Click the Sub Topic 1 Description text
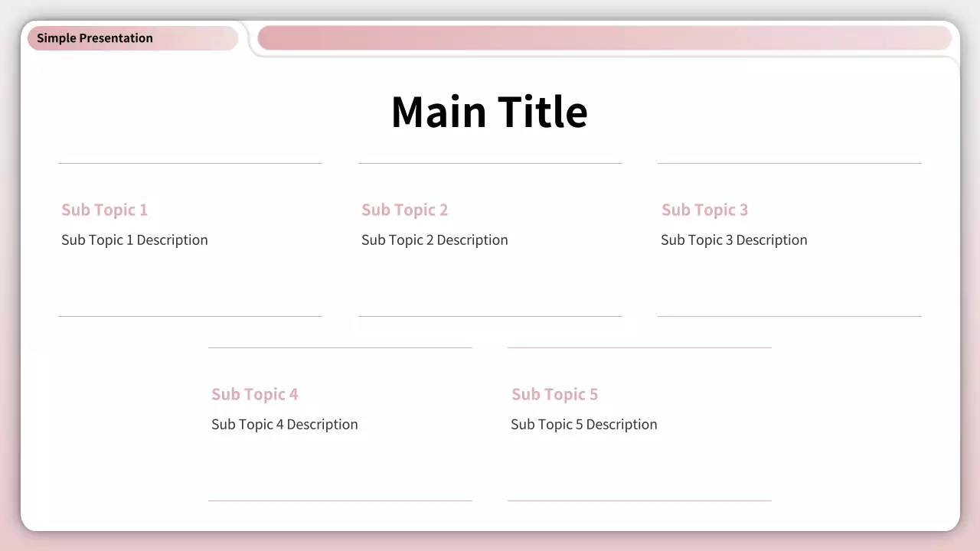Screen dimensions: 980x551 coord(135,240)
